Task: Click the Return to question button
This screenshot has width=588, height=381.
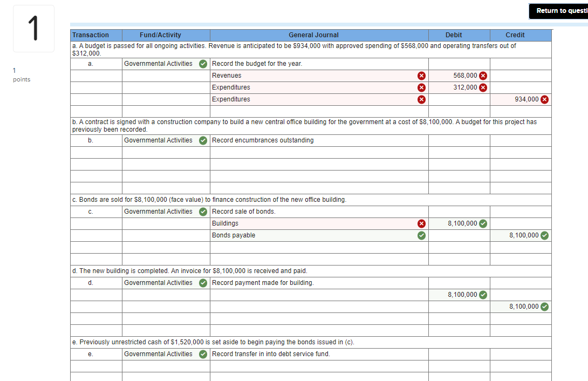Action: pyautogui.click(x=560, y=11)
